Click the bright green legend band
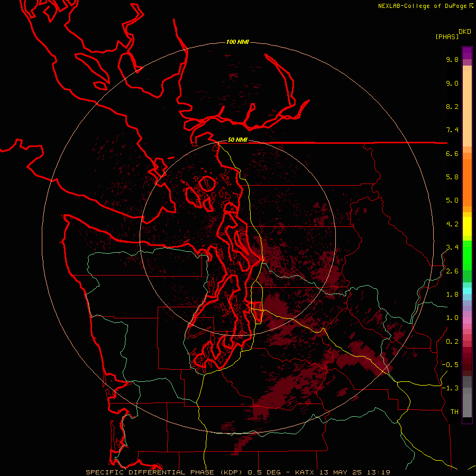Image resolution: width=476 pixels, height=476 pixels. coord(467,255)
